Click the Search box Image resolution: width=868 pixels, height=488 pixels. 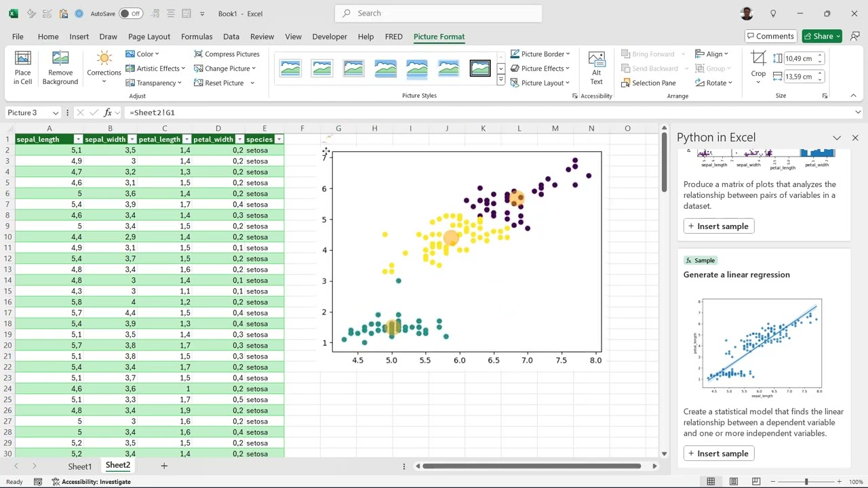438,13
